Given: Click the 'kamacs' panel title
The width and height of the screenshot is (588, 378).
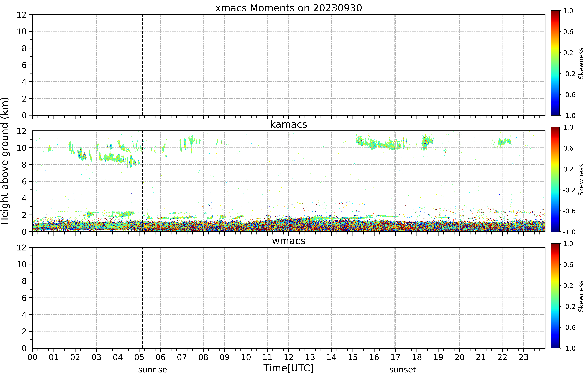Looking at the screenshot, I should pyautogui.click(x=289, y=124).
